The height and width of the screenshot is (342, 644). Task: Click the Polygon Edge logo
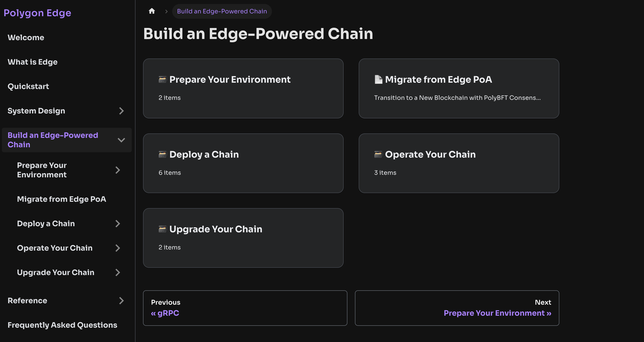37,13
